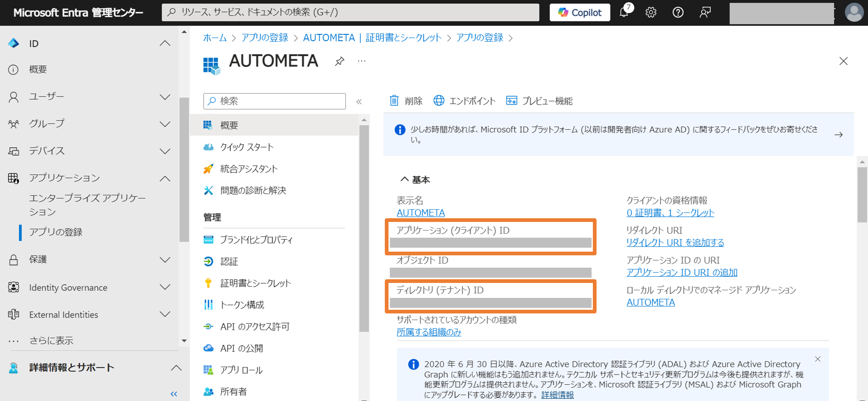Click the API の公開 cloud icon
The height and width of the screenshot is (401, 868).
pyautogui.click(x=208, y=348)
